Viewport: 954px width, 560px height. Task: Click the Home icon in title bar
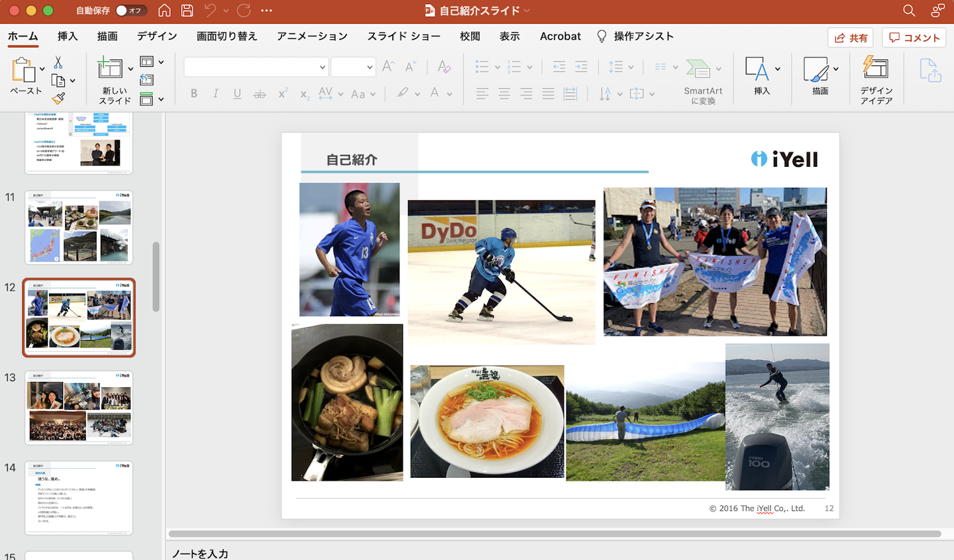[x=164, y=11]
